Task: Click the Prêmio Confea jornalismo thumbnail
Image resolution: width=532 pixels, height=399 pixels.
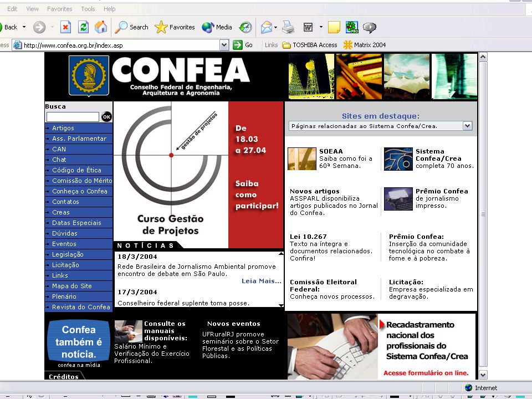Action: pyautogui.click(x=398, y=199)
